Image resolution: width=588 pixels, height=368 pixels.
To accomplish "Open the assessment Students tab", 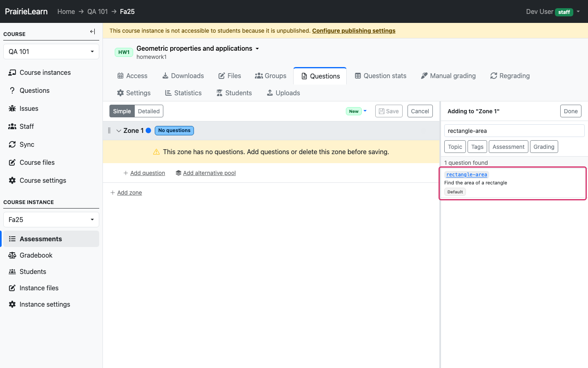I will click(234, 93).
